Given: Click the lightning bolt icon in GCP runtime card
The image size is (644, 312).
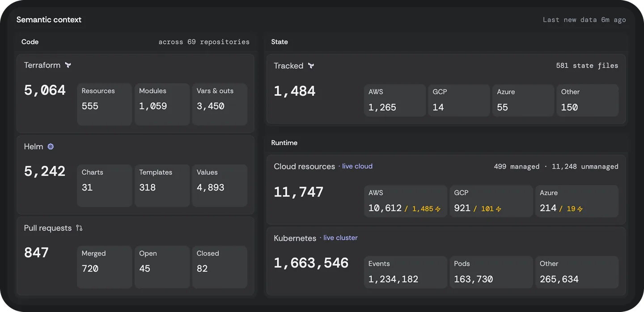Looking at the screenshot, I should click(498, 209).
